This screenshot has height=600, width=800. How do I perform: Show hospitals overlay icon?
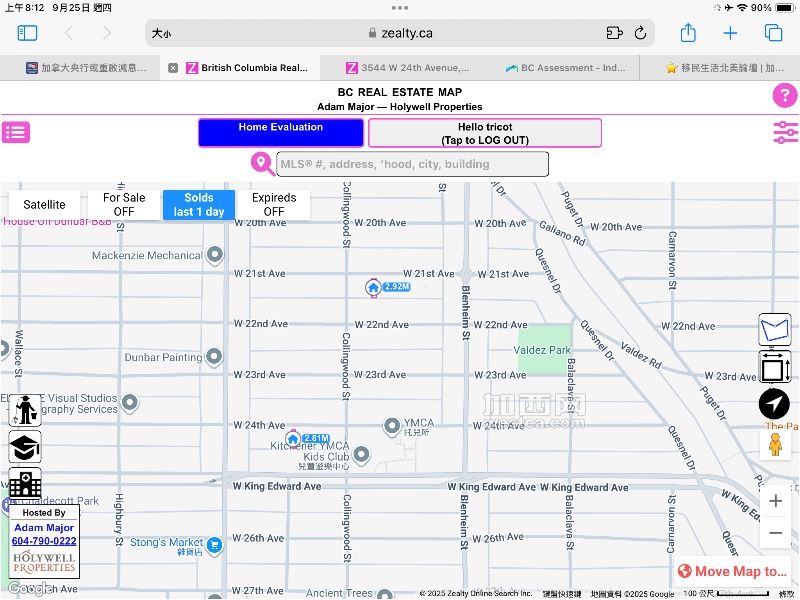25,483
